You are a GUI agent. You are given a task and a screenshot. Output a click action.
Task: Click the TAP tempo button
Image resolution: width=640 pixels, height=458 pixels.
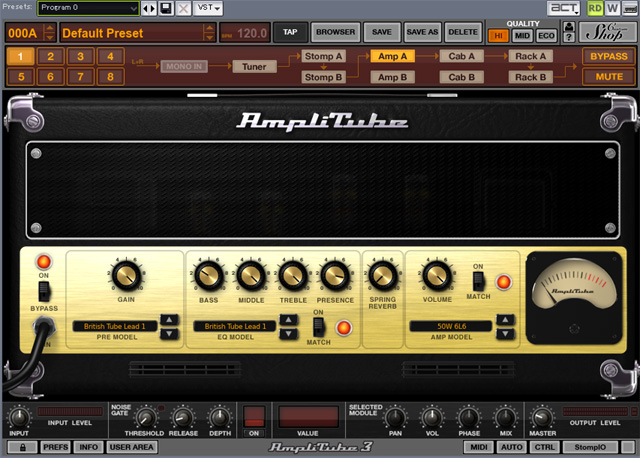(x=290, y=32)
